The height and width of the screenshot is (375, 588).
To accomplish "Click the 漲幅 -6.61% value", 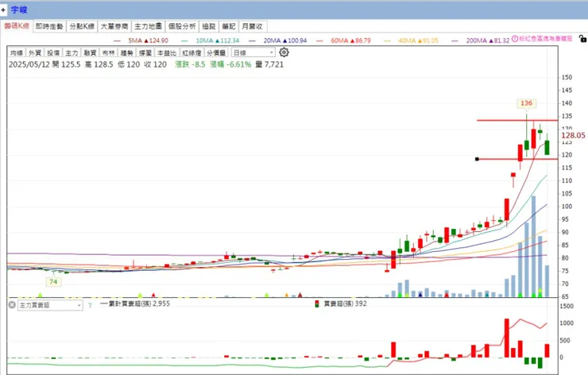I will (230, 64).
